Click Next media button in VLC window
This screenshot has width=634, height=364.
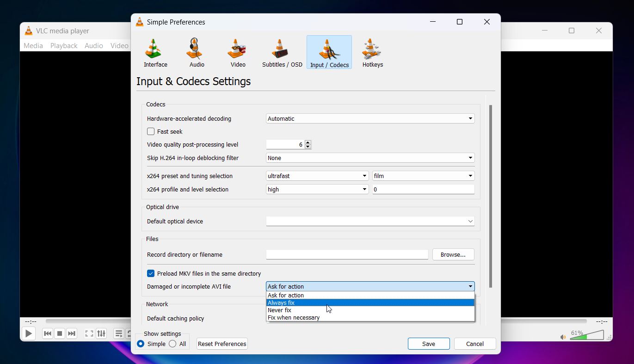click(x=71, y=333)
